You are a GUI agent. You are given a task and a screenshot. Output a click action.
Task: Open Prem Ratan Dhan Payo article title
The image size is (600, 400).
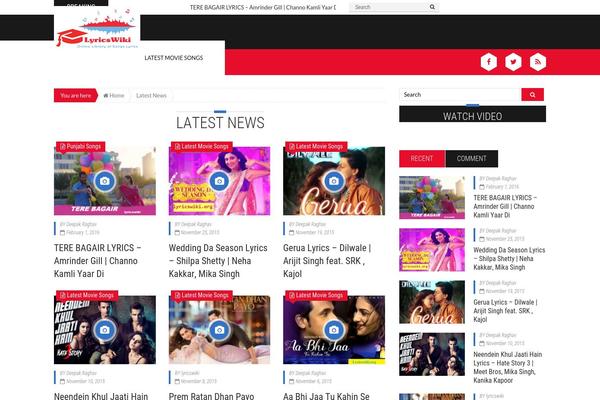click(211, 396)
